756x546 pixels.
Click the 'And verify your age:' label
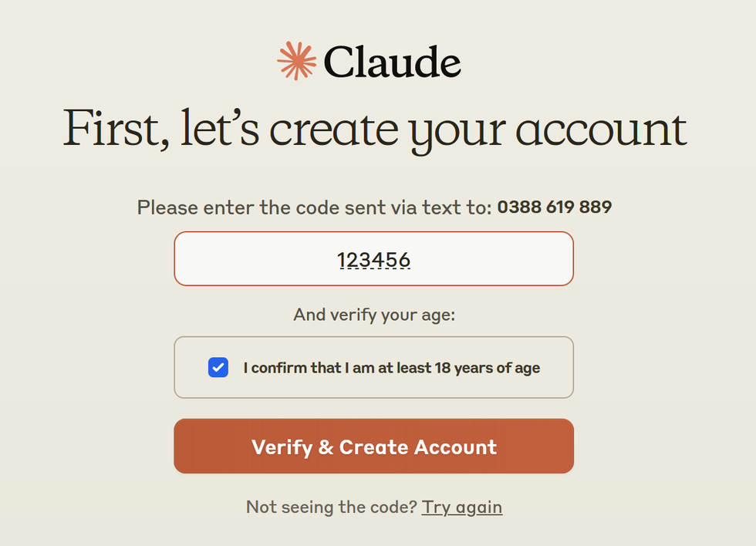374,315
